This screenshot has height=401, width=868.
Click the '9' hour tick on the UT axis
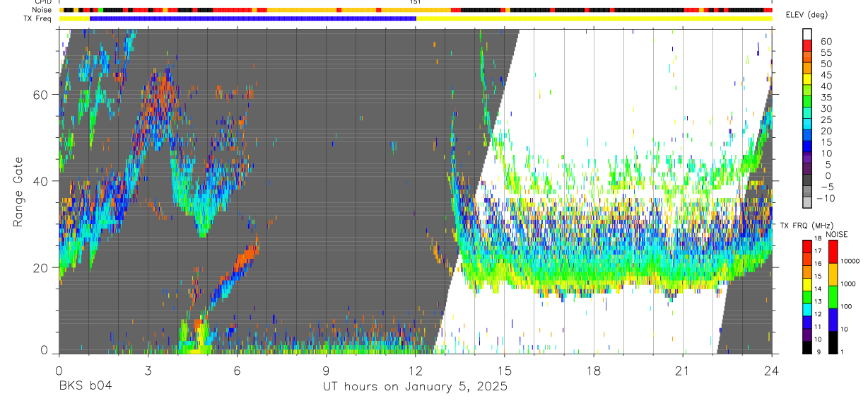(x=326, y=371)
